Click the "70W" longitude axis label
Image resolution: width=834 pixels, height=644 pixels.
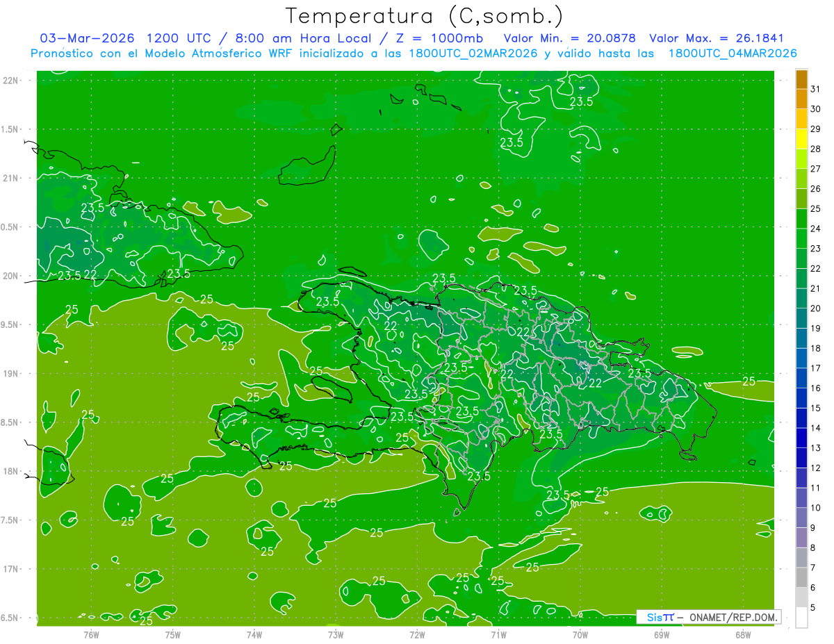tap(580, 634)
